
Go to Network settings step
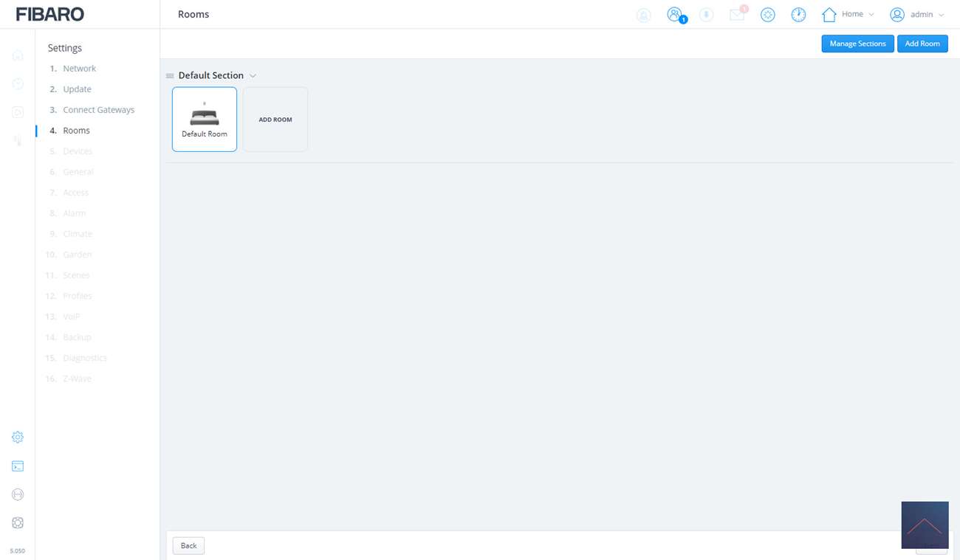(79, 69)
